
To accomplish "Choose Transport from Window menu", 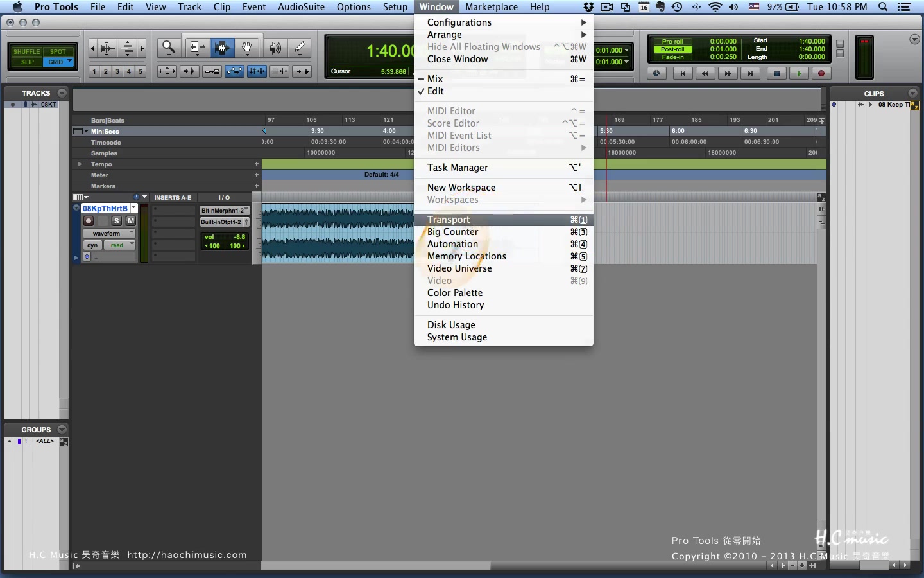I will point(504,220).
